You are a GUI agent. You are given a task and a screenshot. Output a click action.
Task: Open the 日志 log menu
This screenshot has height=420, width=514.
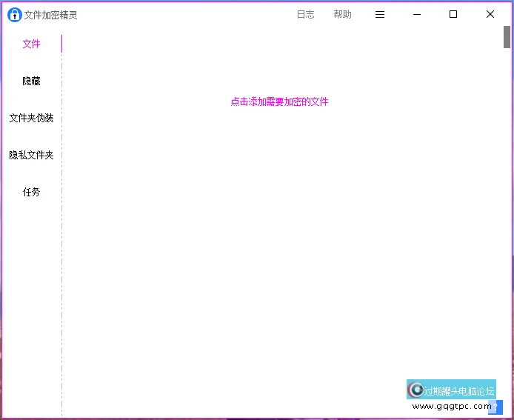click(305, 15)
